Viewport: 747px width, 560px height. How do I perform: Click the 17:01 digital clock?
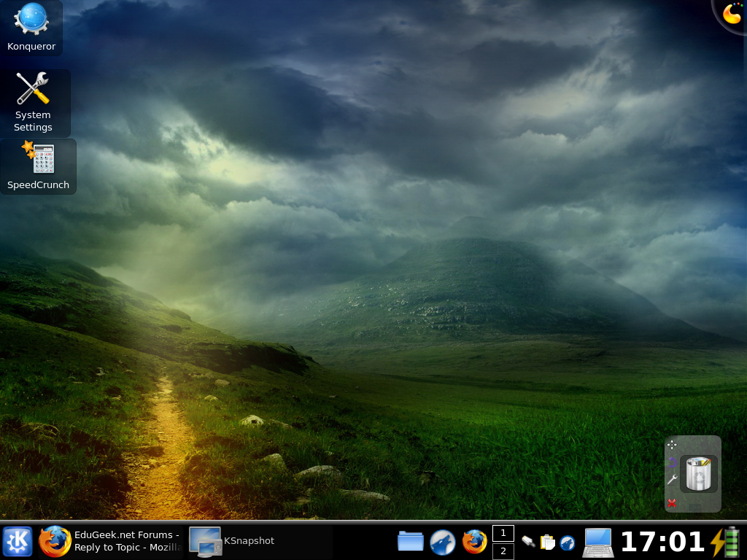pos(662,542)
